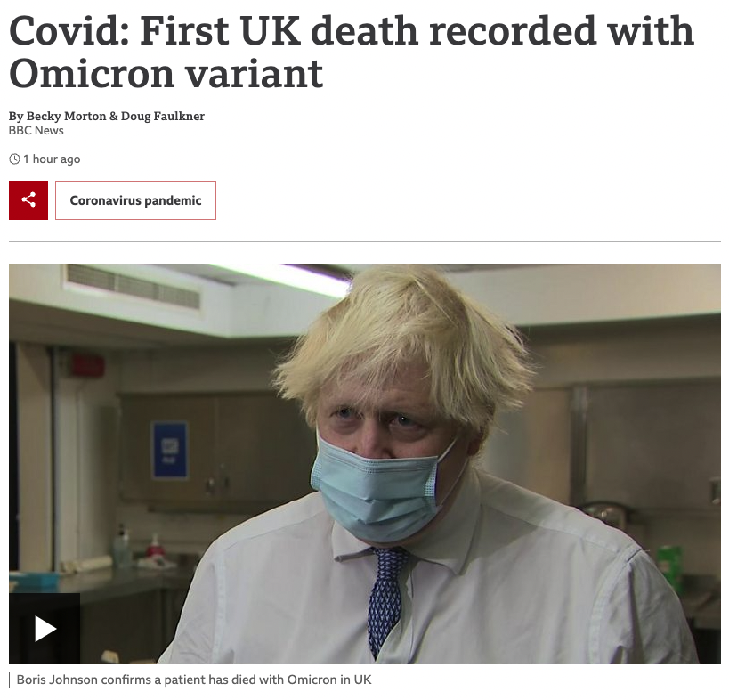Play the Boris Johnson video
This screenshot has height=700, width=729.
click(45, 629)
